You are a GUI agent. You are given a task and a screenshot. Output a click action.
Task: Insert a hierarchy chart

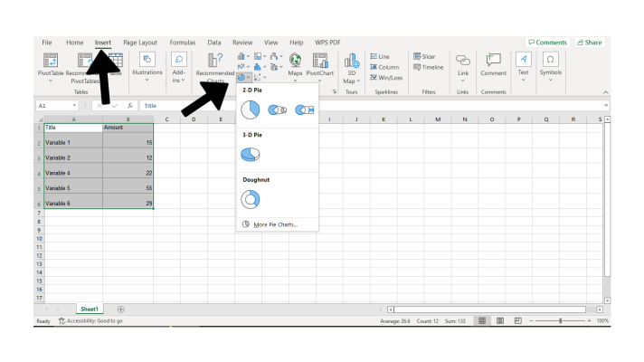pyautogui.click(x=260, y=56)
